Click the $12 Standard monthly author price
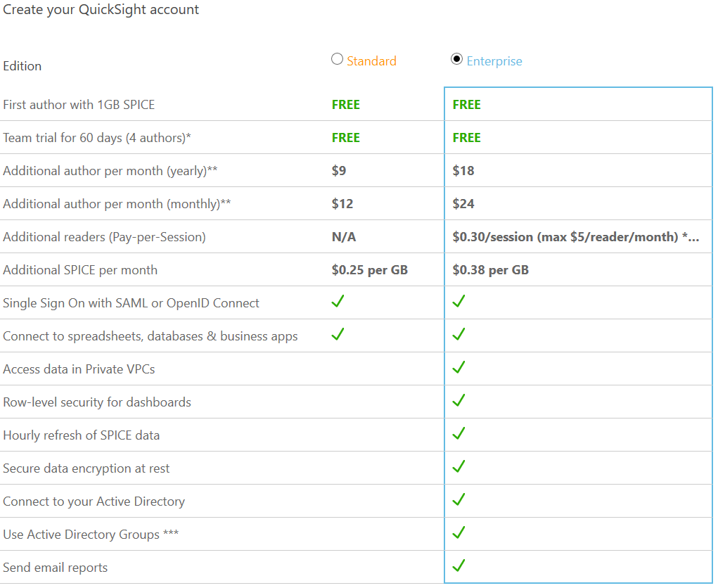718x588 pixels. pos(342,203)
